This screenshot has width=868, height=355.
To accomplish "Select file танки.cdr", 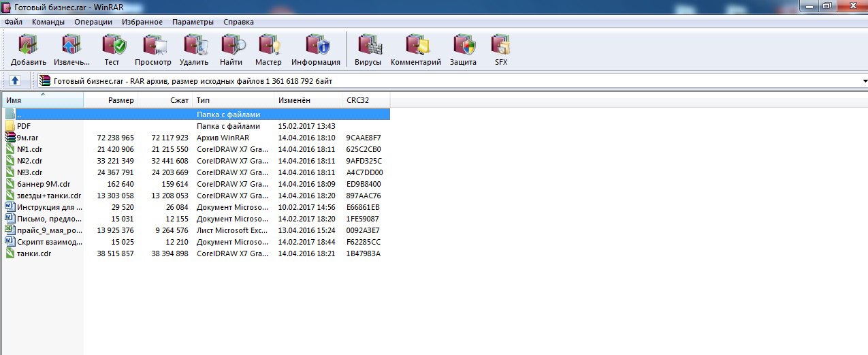I will tap(34, 253).
